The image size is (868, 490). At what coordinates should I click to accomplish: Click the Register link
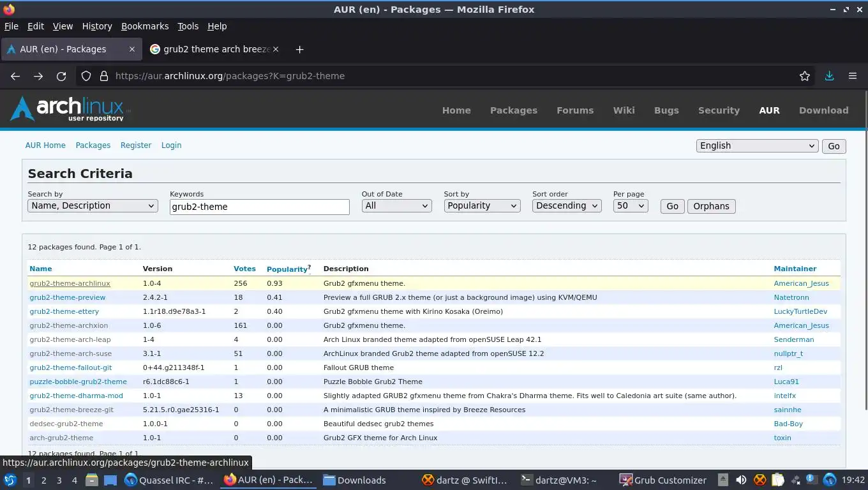tap(136, 145)
